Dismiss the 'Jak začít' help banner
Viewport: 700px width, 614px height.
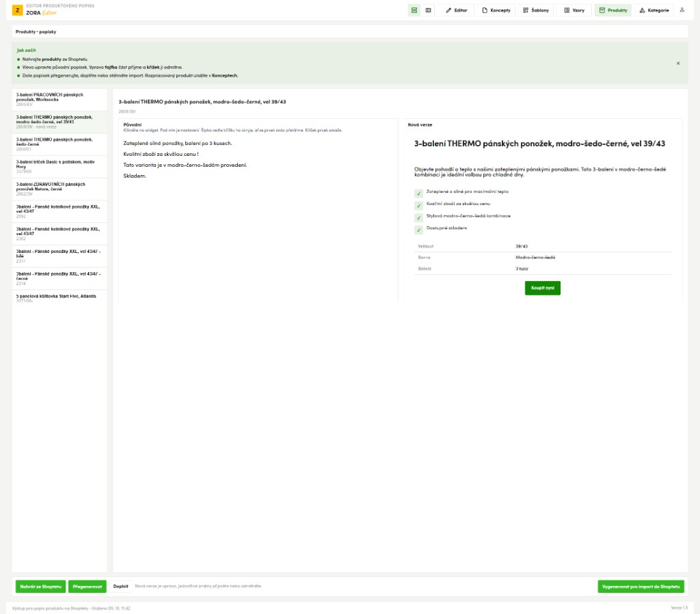(x=677, y=64)
